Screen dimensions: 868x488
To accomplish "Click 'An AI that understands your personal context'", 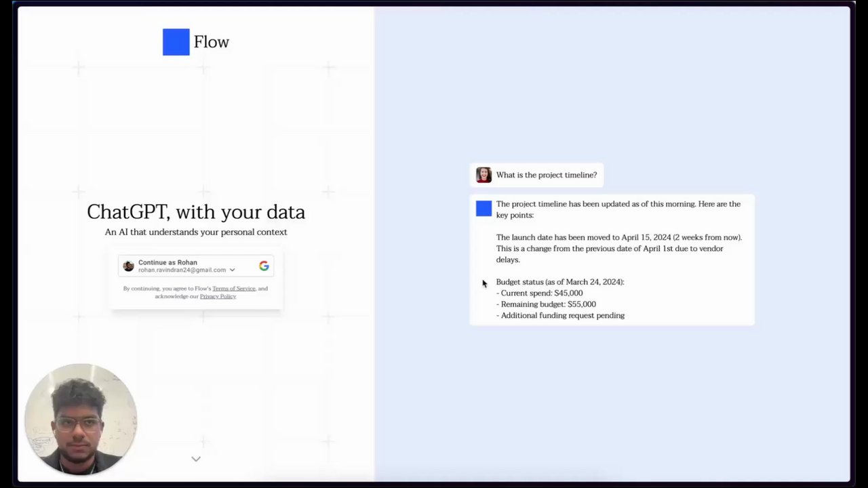I will [196, 232].
